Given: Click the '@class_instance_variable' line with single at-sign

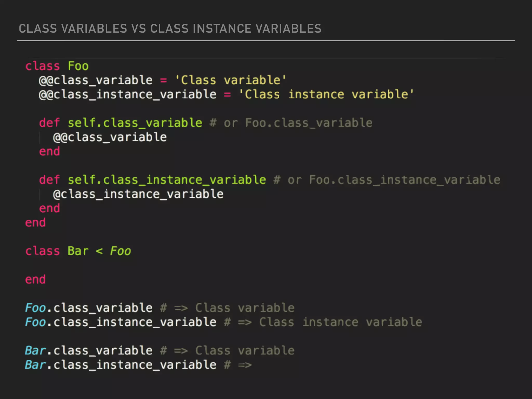Looking at the screenshot, I should [x=138, y=194].
